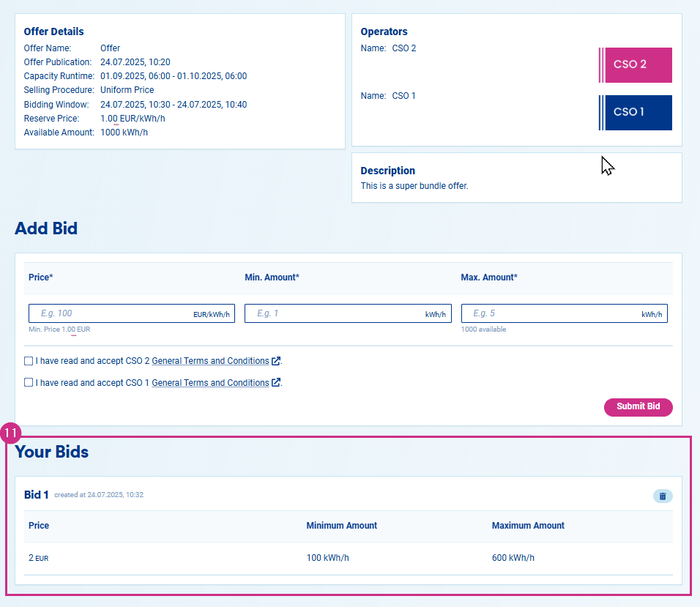The image size is (700, 607).
Task: Tick the CSO 1 terms acceptance checkbox
Action: [29, 382]
